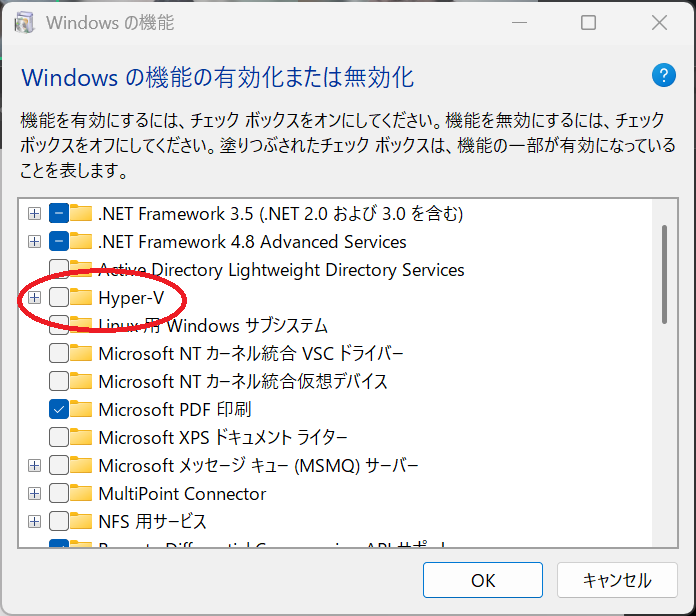
Task: Click the Hyper-V folder icon
Action: pos(82,298)
